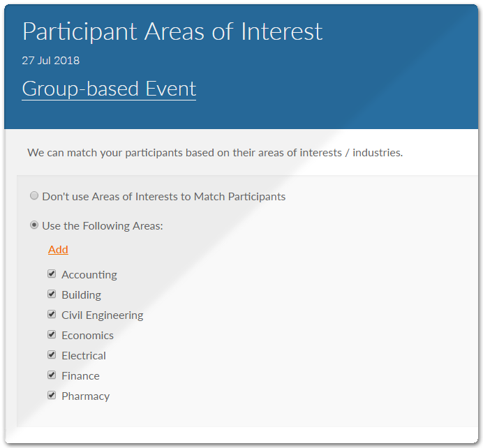The width and height of the screenshot is (483, 448).
Task: Deselect the Economics checkbox
Action: [52, 334]
